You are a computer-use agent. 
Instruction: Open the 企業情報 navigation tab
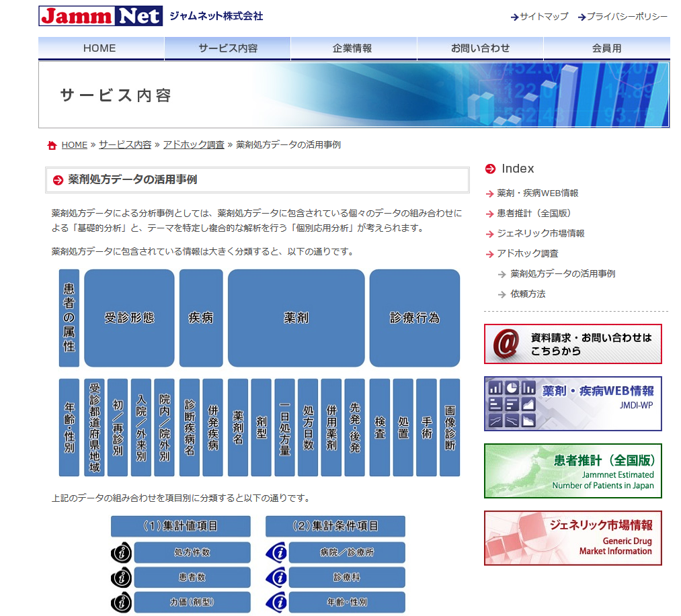click(x=353, y=48)
